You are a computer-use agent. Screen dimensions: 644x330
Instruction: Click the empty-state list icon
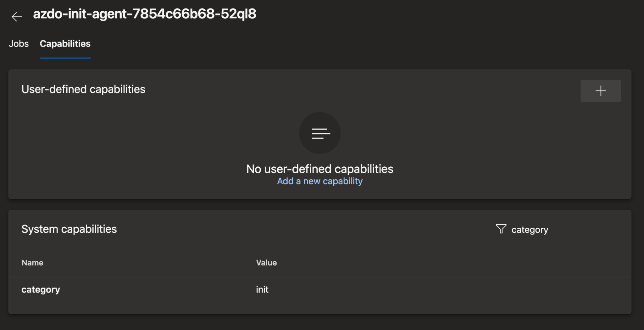(320, 133)
